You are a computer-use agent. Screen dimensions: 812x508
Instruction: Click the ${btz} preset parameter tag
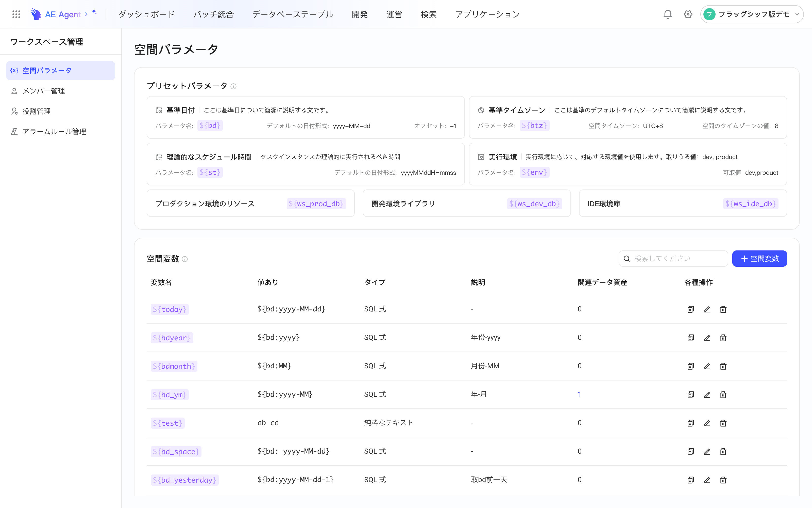[x=534, y=126]
